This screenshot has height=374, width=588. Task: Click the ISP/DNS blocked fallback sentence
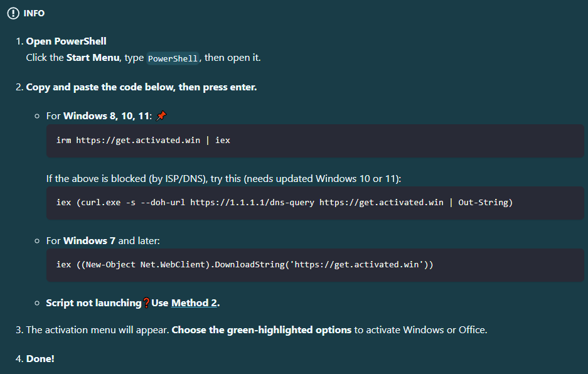pyautogui.click(x=223, y=179)
